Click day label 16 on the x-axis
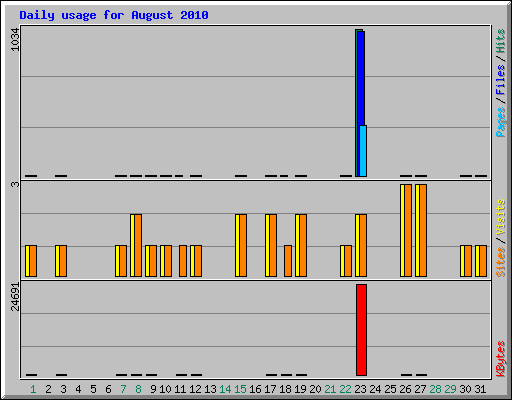 coord(255,389)
